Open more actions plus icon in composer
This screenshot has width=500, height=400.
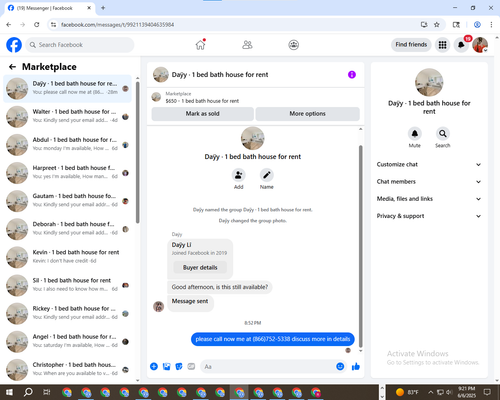[154, 366]
